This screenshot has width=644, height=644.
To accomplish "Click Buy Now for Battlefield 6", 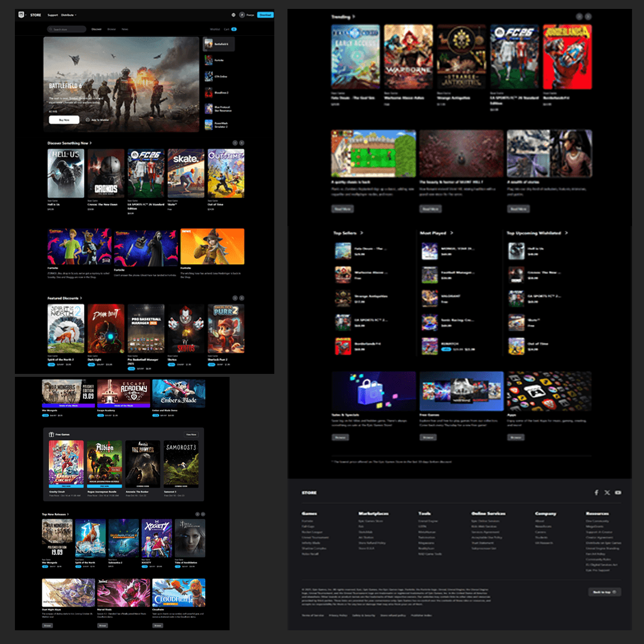I will click(x=64, y=119).
